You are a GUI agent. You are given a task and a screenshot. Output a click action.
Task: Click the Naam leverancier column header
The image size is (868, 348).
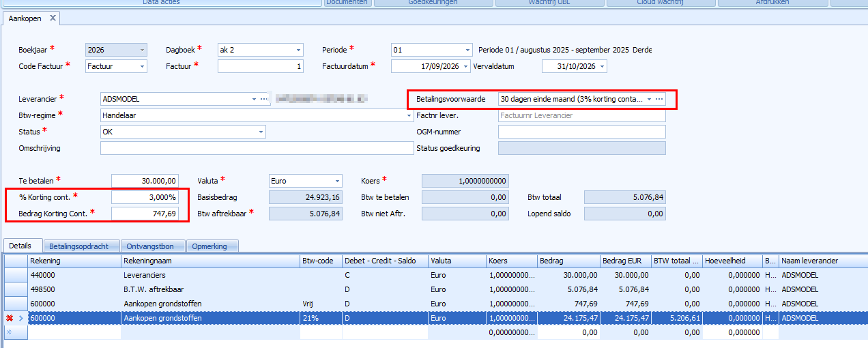coord(823,261)
